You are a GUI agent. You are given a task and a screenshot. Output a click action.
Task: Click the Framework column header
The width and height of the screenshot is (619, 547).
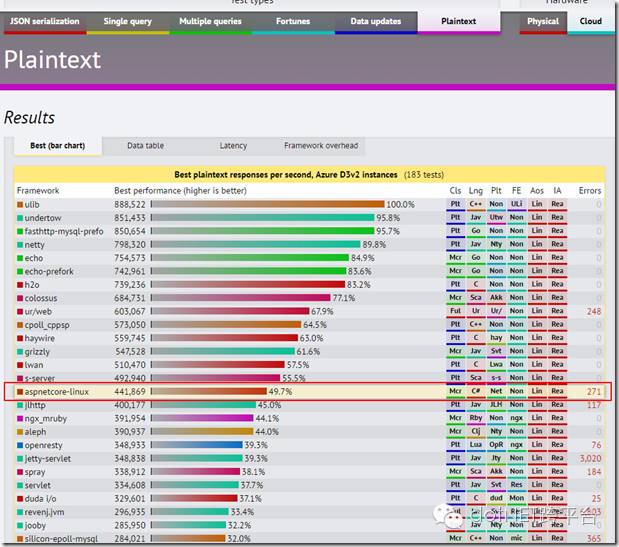pyautogui.click(x=38, y=191)
